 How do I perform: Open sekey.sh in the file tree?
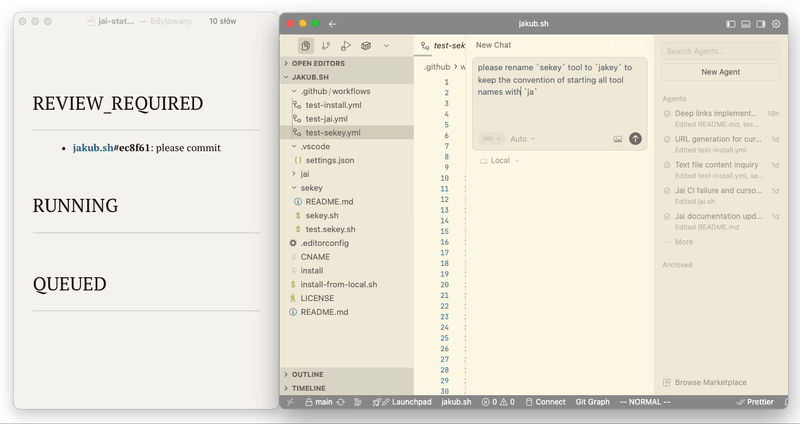324,215
